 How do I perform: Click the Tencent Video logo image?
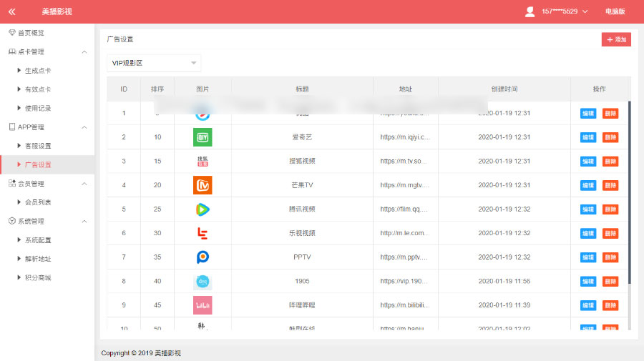click(203, 209)
